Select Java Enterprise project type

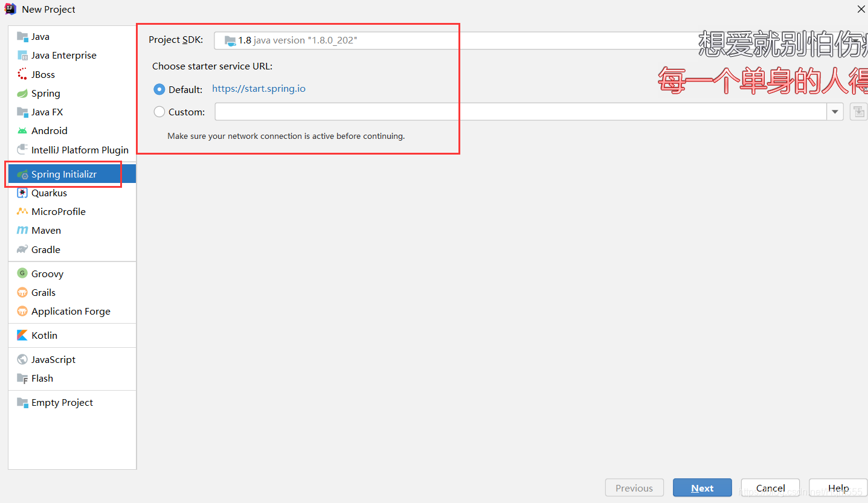pyautogui.click(x=72, y=56)
